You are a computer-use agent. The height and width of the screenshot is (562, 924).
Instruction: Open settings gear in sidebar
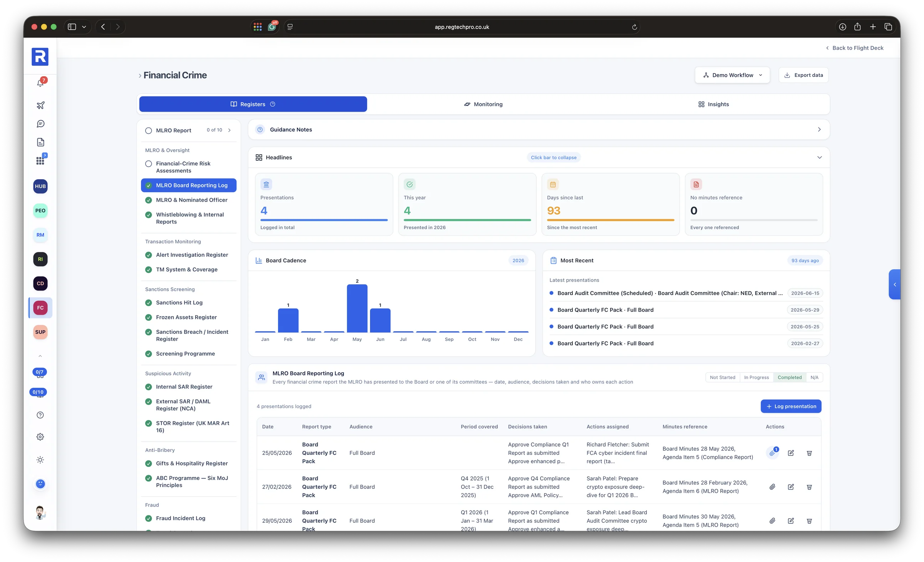point(40,437)
